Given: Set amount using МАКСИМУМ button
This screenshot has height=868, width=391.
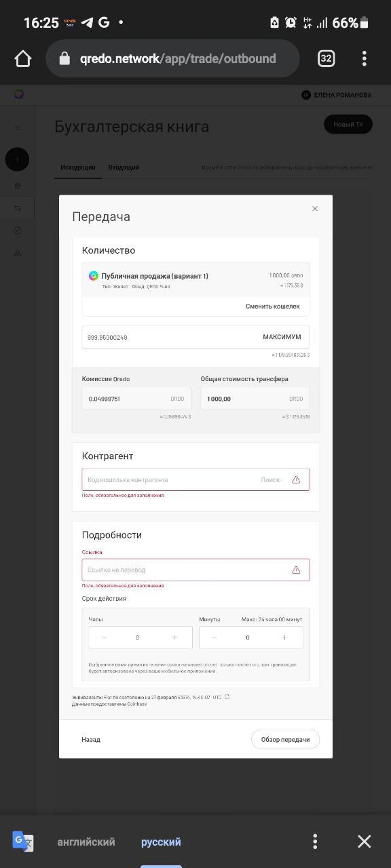Looking at the screenshot, I should (x=282, y=337).
